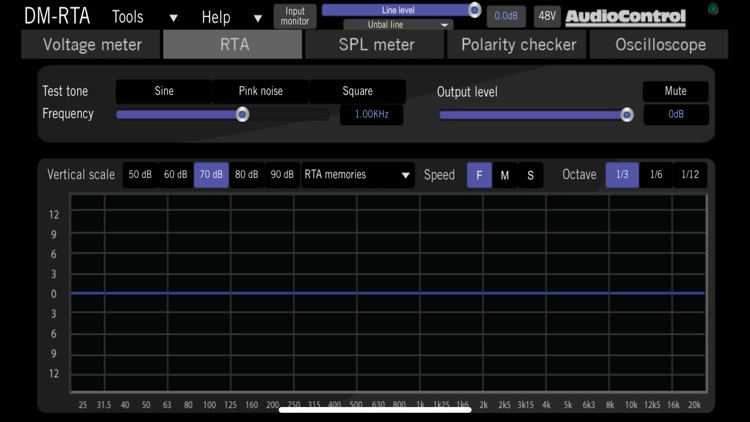
Task: Click the AudioControl logo
Action: [x=626, y=17]
